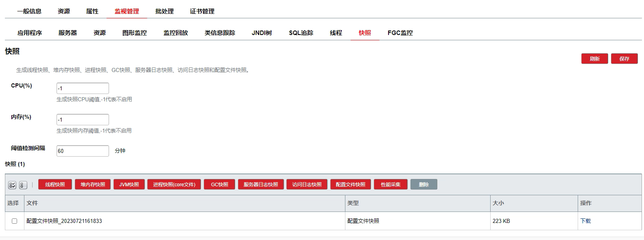Screen dimensions: 644x240
Task: Save settings with the 保存 button
Action: [x=624, y=59]
